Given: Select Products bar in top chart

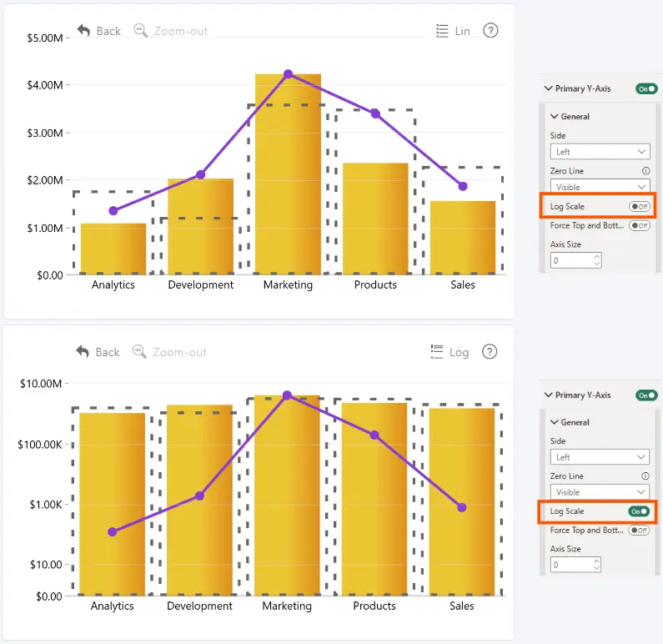Looking at the screenshot, I should click(375, 219).
